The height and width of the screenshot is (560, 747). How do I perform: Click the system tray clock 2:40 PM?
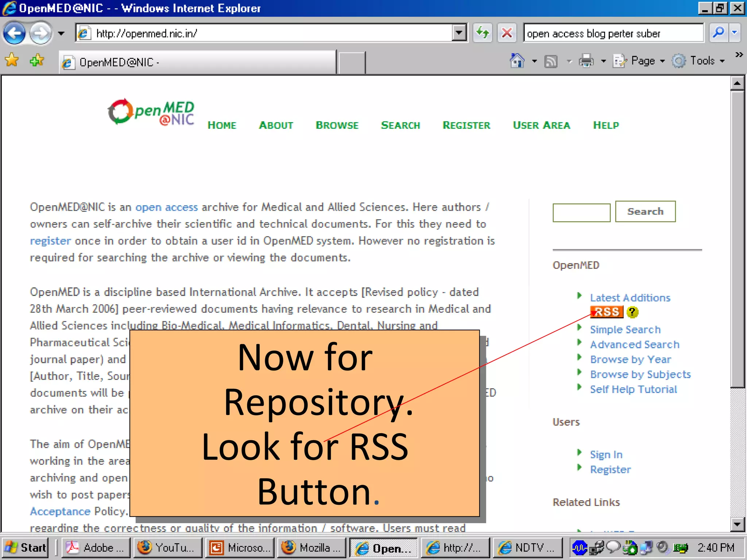click(716, 548)
